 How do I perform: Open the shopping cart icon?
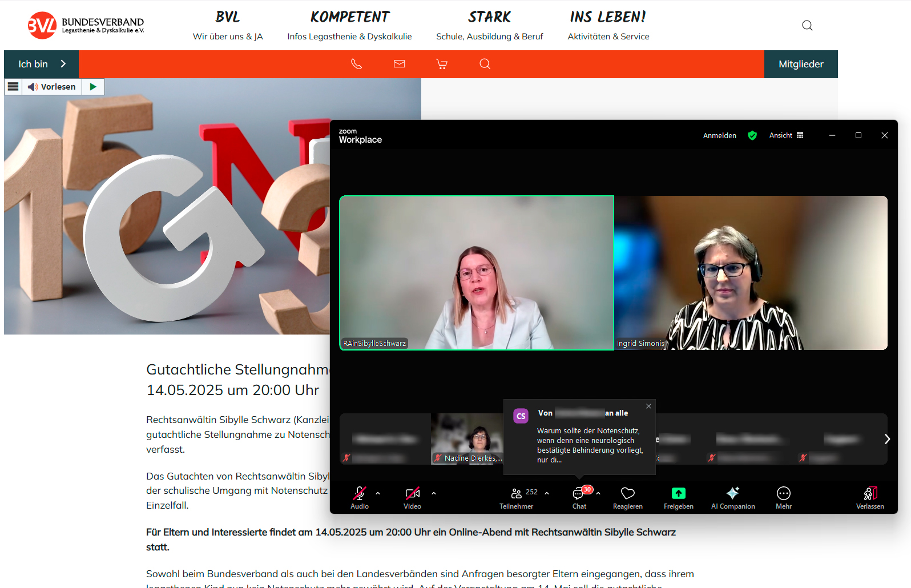coord(442,64)
